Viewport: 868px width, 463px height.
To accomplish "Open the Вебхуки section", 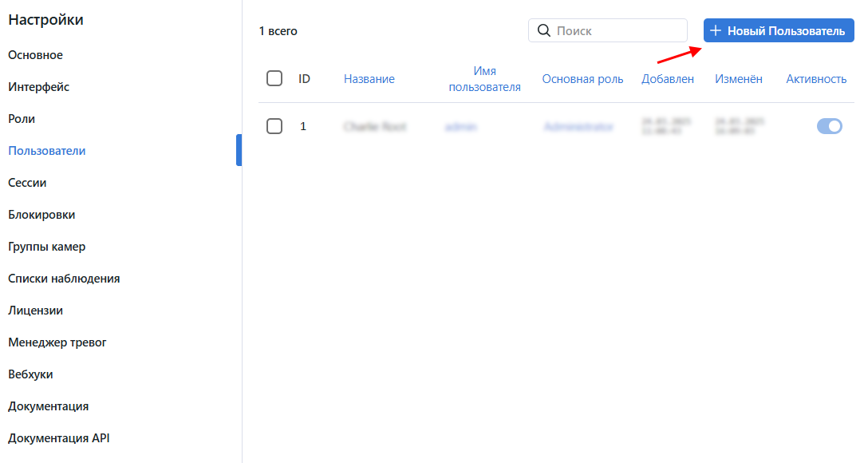I will point(33,374).
